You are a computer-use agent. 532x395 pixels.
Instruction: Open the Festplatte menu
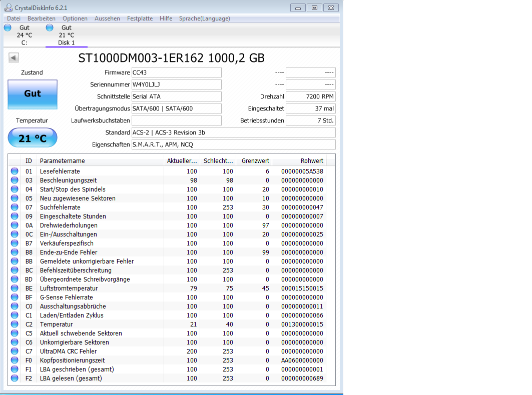[140, 18]
